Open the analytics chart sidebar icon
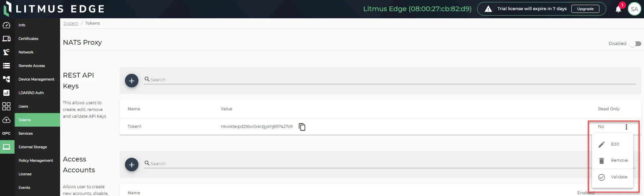The image size is (644, 196). [x=6, y=93]
